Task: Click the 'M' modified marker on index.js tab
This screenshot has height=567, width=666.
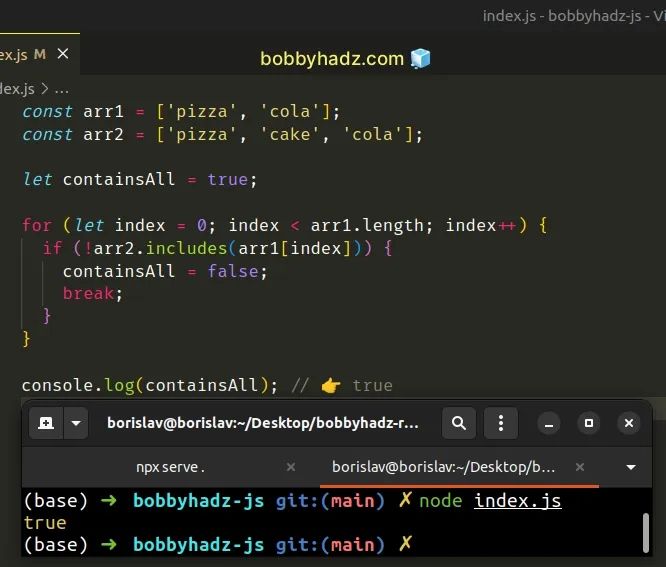Action: click(40, 54)
